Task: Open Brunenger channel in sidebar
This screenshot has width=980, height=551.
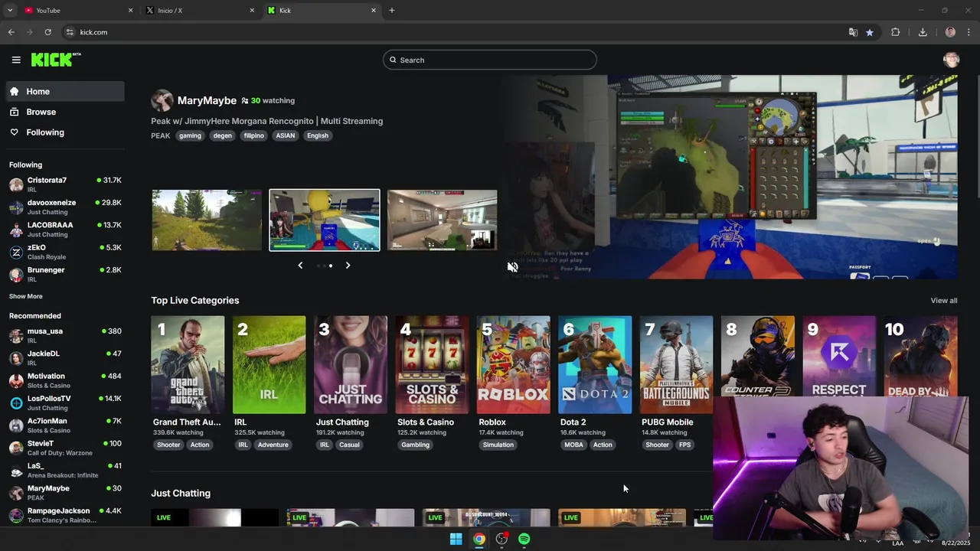Action: click(65, 274)
